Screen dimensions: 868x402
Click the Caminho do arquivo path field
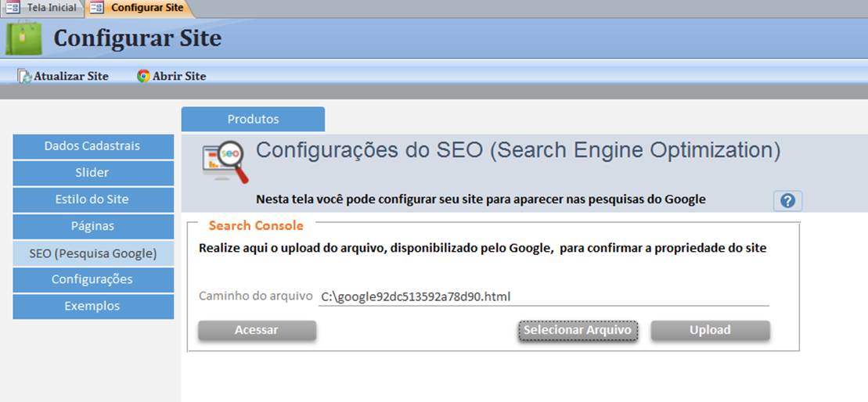pos(544,297)
